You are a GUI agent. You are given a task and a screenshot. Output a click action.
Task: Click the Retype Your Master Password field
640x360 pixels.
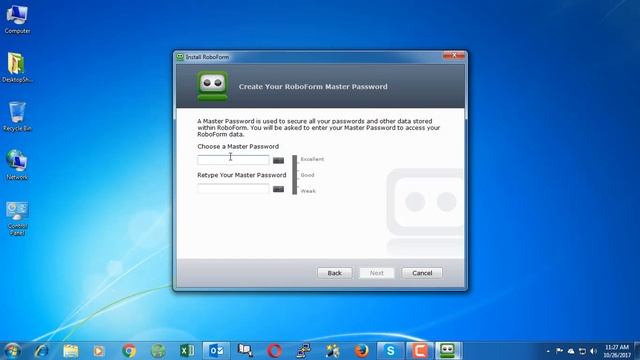point(233,189)
